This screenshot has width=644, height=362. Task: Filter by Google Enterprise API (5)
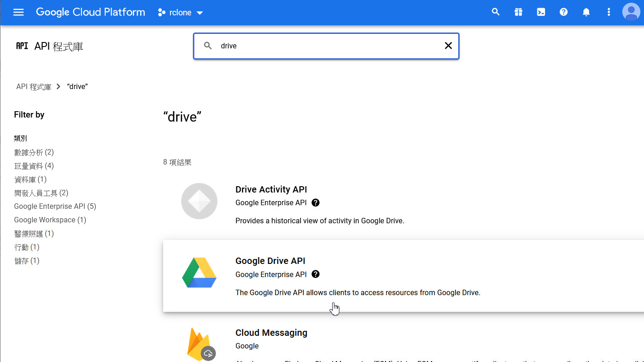pos(55,207)
